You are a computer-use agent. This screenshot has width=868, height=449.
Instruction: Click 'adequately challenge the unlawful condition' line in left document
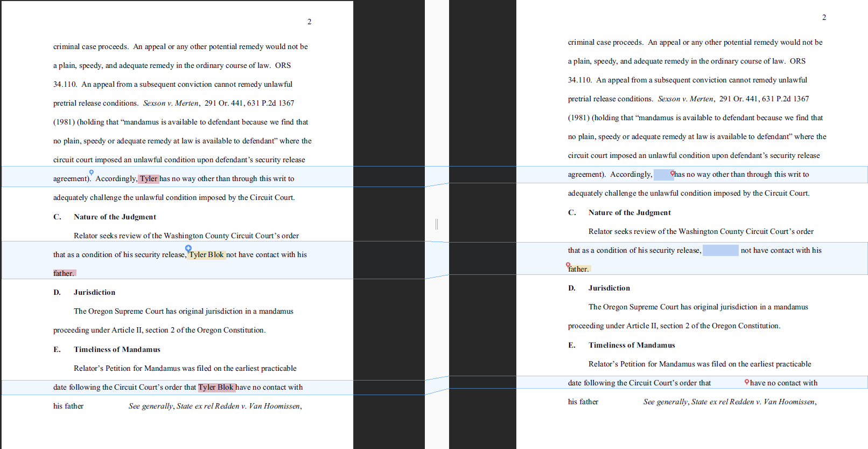(x=174, y=197)
